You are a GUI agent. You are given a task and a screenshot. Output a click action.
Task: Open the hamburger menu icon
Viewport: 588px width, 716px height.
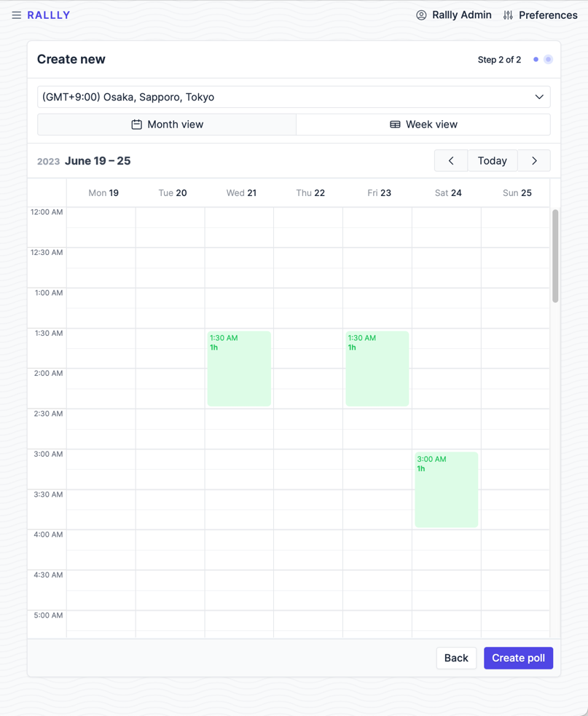point(17,15)
